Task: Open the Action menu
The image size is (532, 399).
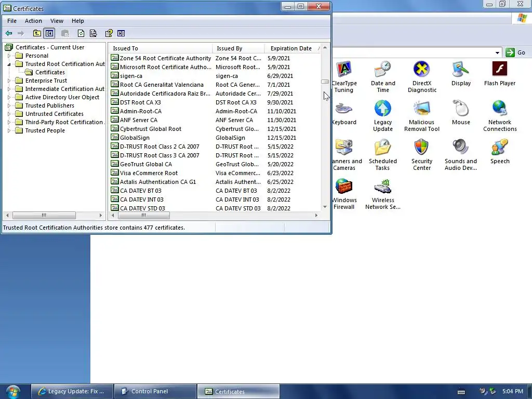Action: point(33,21)
